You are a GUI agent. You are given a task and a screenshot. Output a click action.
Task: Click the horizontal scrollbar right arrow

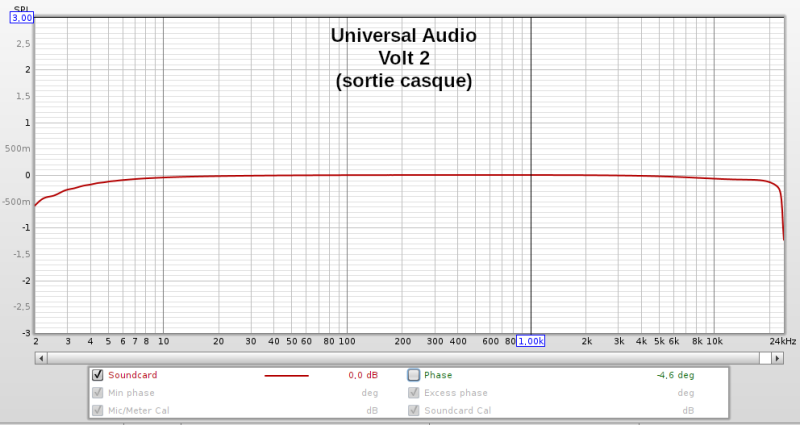778,358
